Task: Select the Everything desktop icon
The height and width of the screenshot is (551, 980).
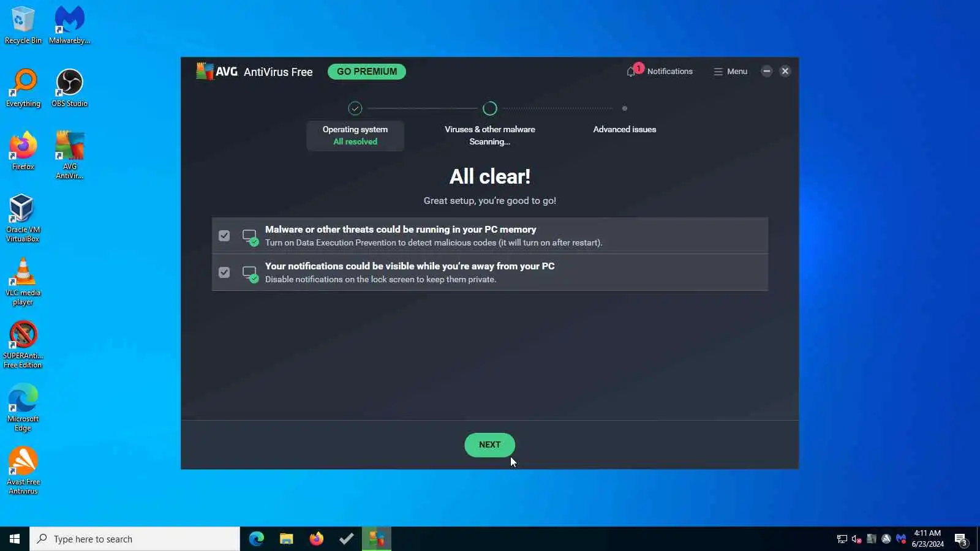Action: coord(23,88)
